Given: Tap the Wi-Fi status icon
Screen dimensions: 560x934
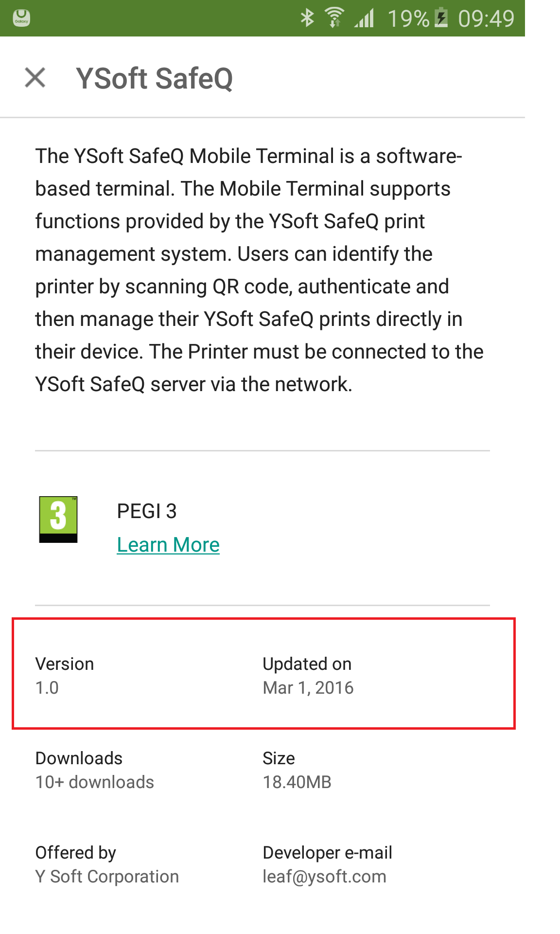Looking at the screenshot, I should (x=334, y=18).
